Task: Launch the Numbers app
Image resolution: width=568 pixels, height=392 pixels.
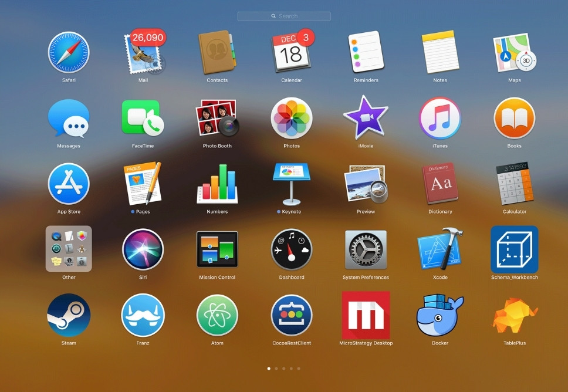Action: click(217, 184)
